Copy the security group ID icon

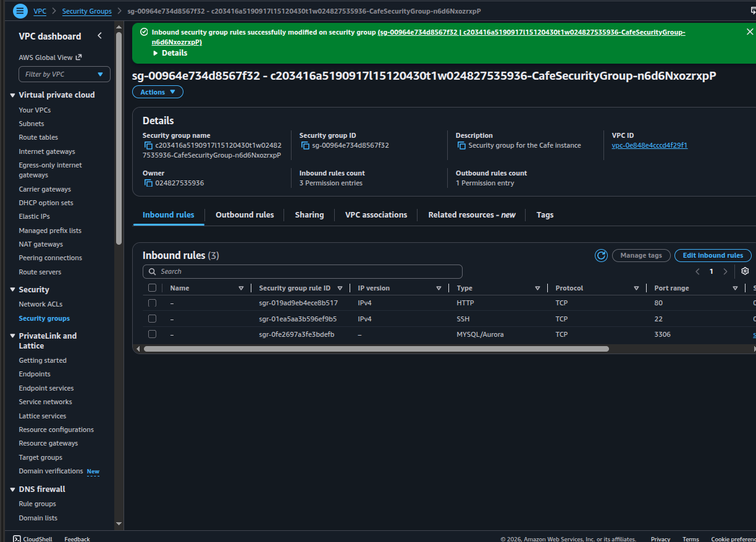(305, 146)
